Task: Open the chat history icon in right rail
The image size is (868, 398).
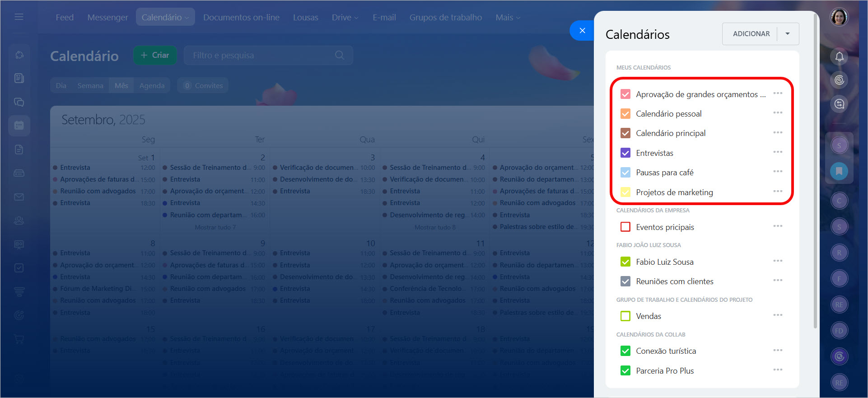Action: (839, 104)
